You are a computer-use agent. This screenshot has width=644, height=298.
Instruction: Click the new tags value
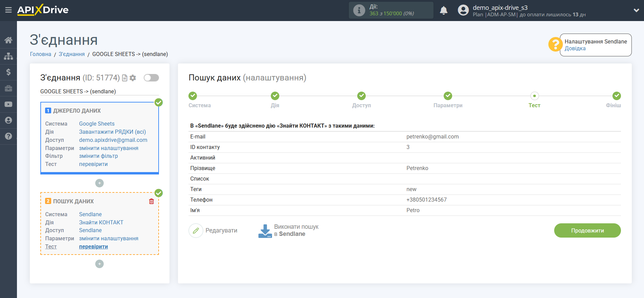pos(411,189)
